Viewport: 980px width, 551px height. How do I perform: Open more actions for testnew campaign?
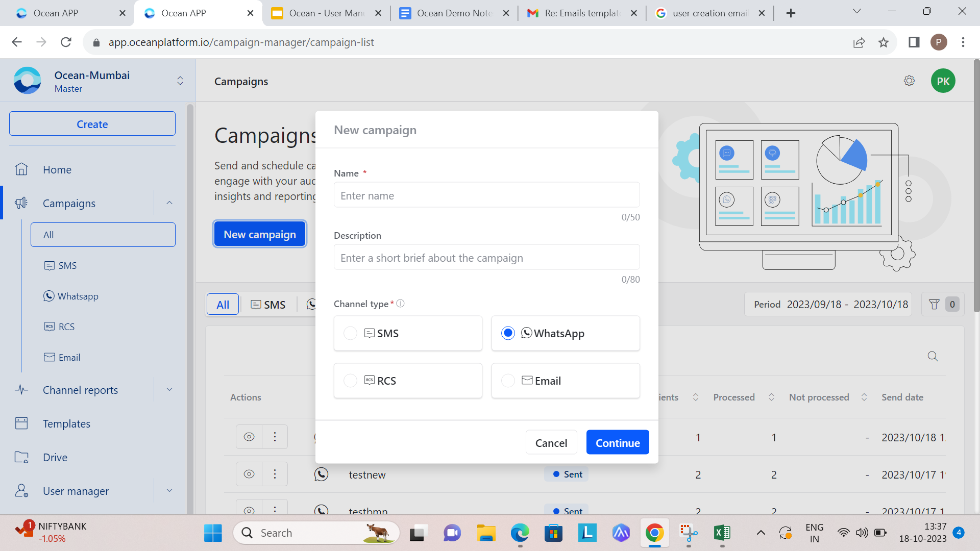click(275, 474)
